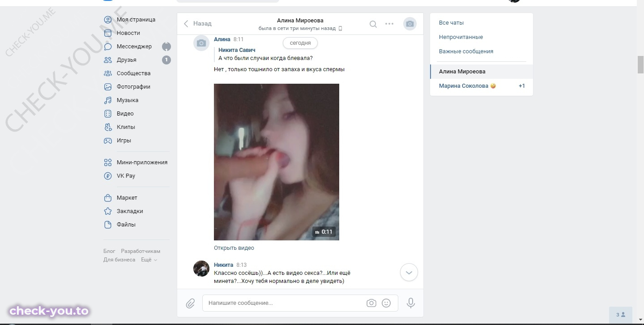Click inside the Напишите сообщение input field
Image resolution: width=644 pixels, height=325 pixels.
(x=300, y=303)
